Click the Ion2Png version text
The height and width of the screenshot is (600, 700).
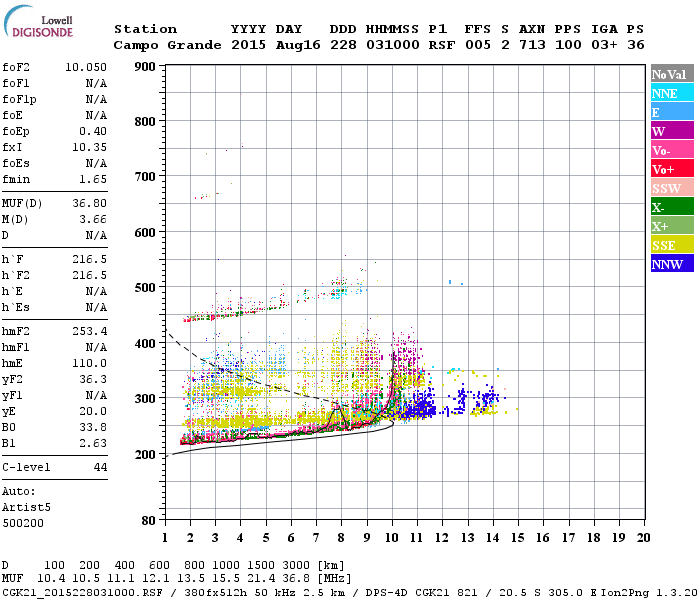649,592
